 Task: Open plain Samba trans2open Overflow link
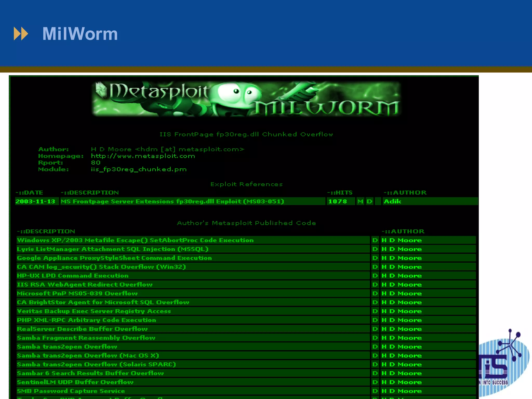tap(67, 347)
